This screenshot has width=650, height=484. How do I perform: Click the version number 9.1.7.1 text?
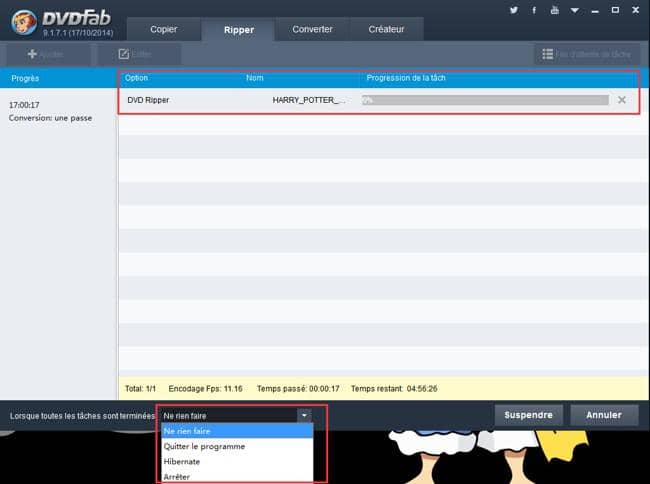pos(78,32)
